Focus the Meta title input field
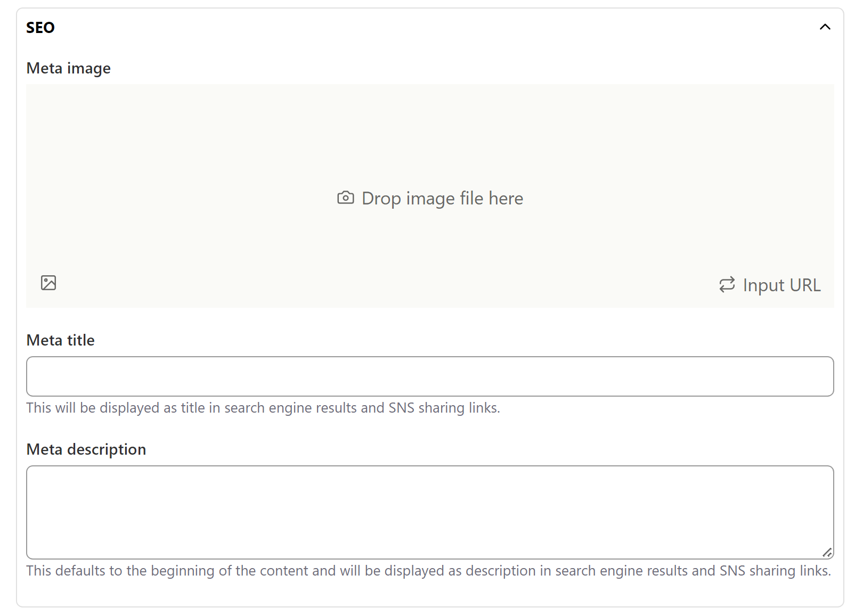This screenshot has width=863, height=616. 430,376
